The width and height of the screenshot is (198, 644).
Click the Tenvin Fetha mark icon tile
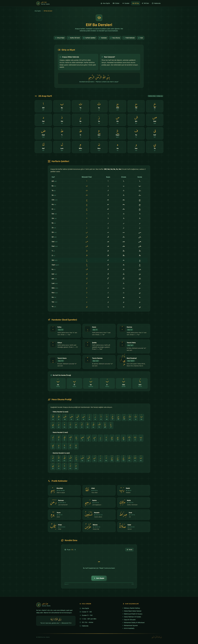[x=122, y=344]
